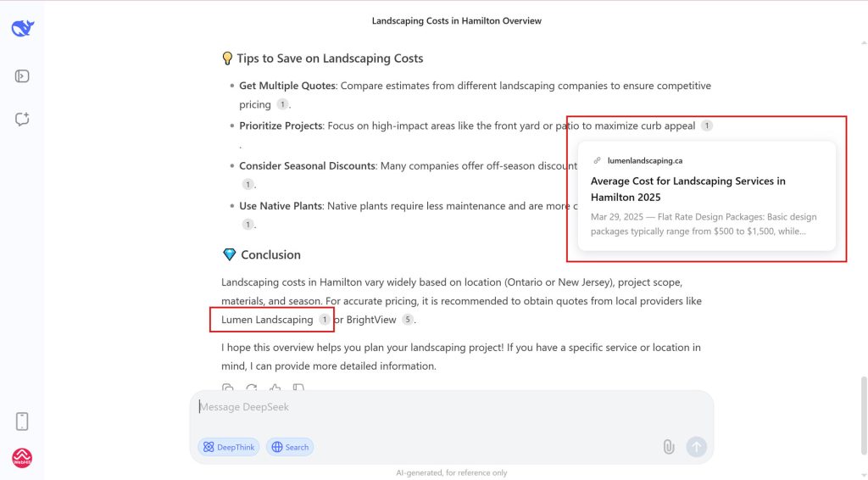868x480 pixels.
Task: Attach a file with the paperclip icon
Action: click(669, 447)
